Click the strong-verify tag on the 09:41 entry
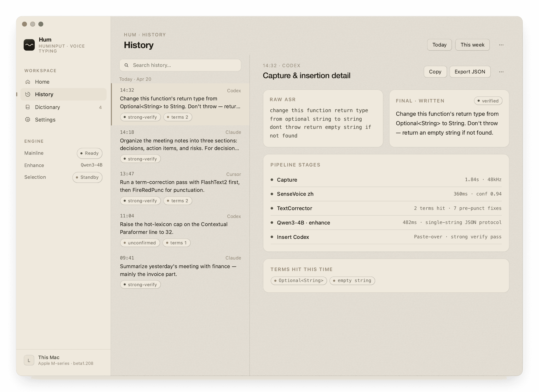Screen dimensions: 539x392 point(140,285)
